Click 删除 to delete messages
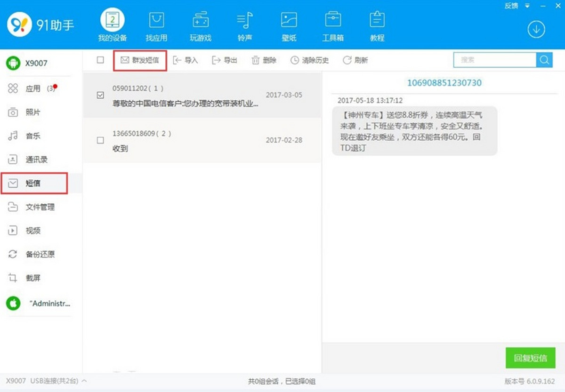 pyautogui.click(x=264, y=60)
